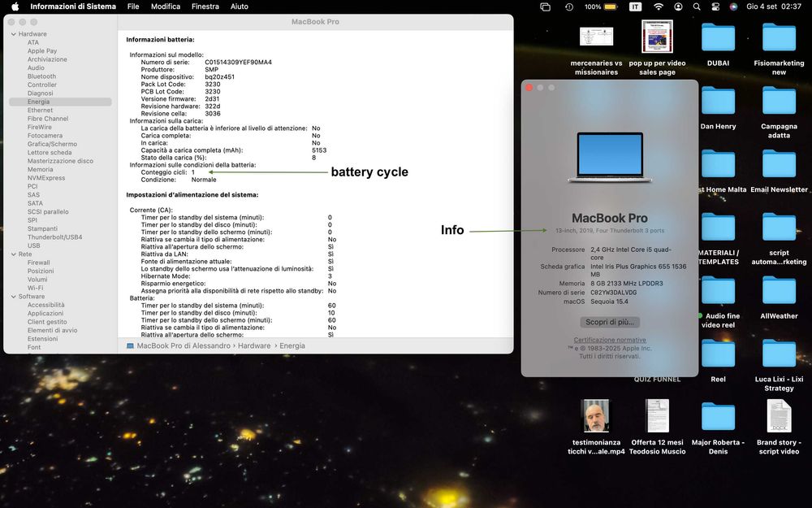Select Apple Pay in the sidebar
The width and height of the screenshot is (812, 508).
tap(42, 51)
